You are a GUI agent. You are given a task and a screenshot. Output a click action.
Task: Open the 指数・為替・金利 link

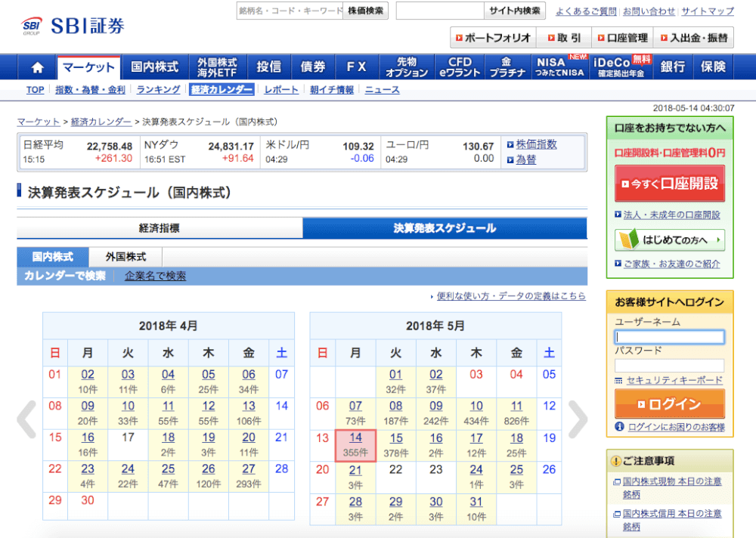coord(90,90)
